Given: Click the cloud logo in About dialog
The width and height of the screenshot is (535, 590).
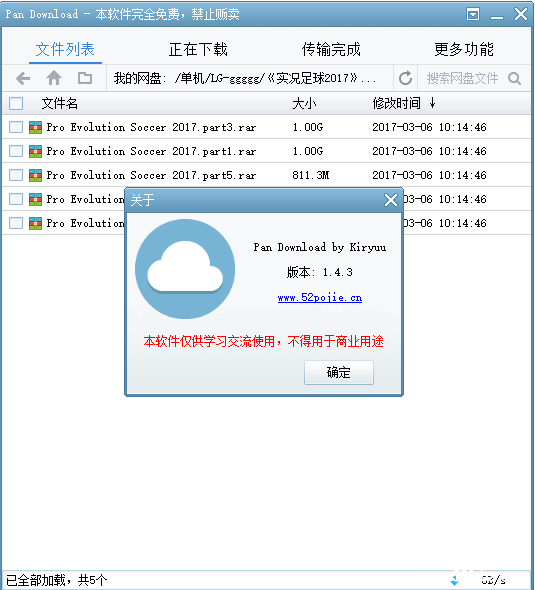Looking at the screenshot, I should point(185,269).
